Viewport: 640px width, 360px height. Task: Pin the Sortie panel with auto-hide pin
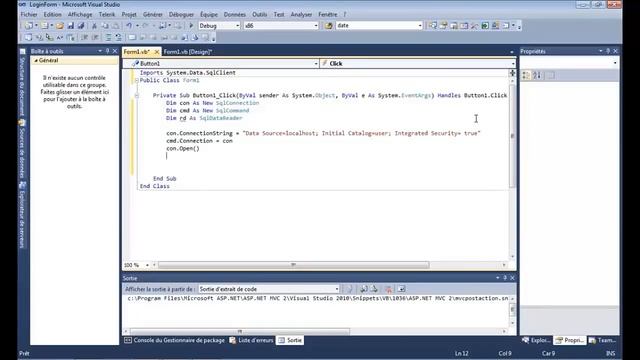[x=505, y=278]
